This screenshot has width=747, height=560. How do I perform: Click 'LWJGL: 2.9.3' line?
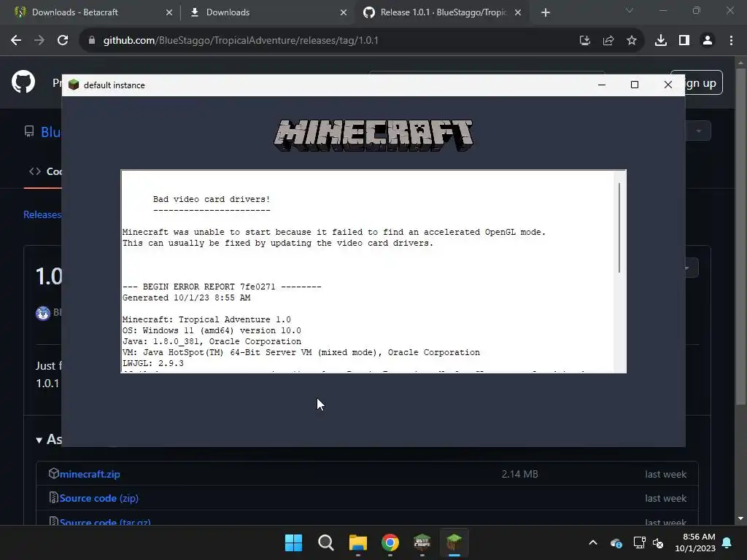(153, 363)
